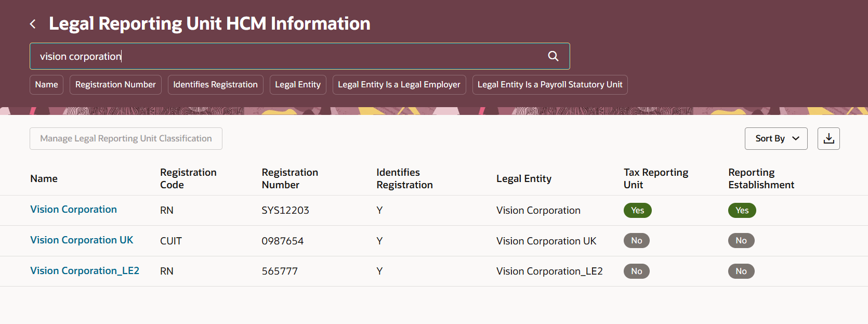Image resolution: width=868 pixels, height=324 pixels.
Task: Click the Tax Reporting Unit column header
Action: (655, 178)
